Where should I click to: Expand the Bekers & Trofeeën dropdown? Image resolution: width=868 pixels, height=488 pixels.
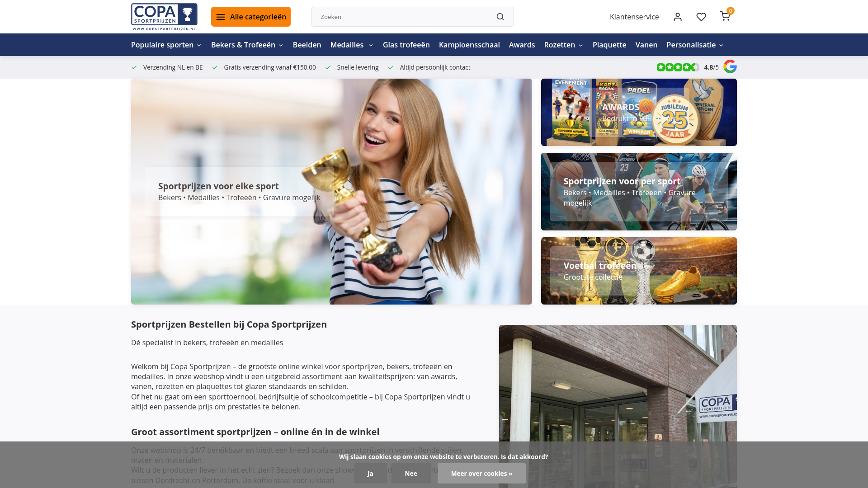coord(247,45)
